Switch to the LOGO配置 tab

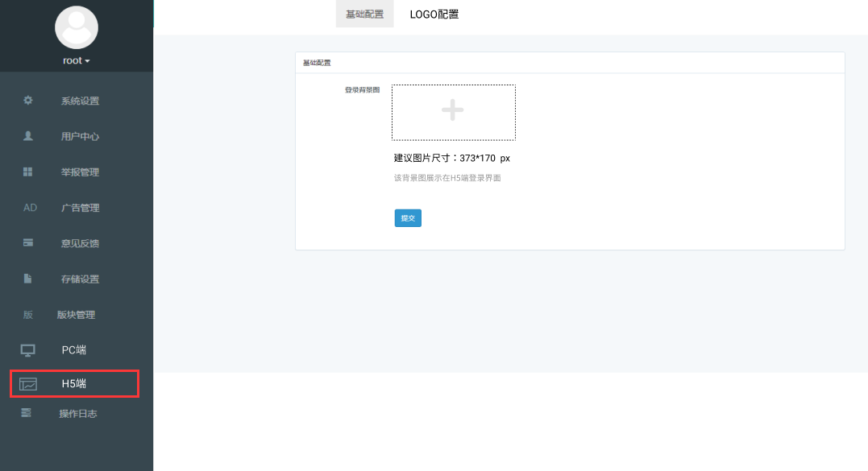click(x=434, y=14)
